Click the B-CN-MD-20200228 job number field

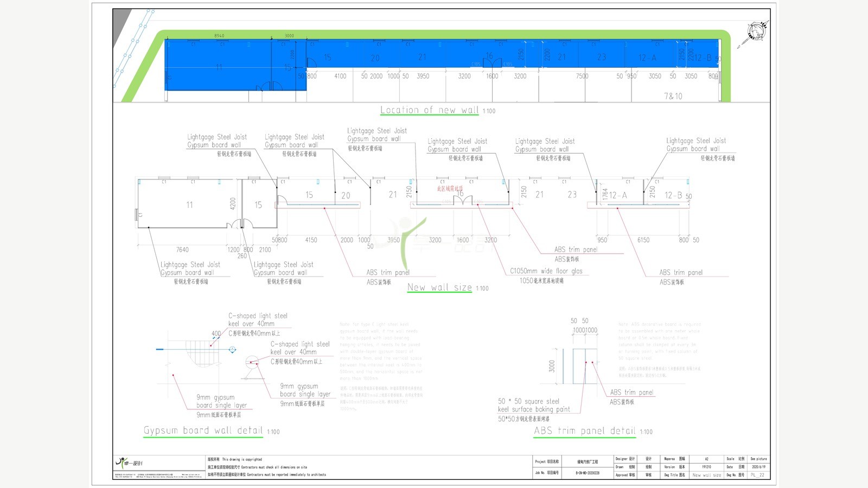click(588, 473)
